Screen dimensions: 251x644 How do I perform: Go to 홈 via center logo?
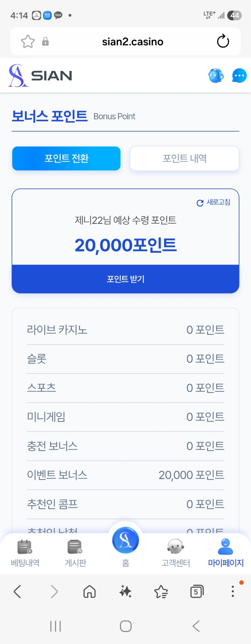pyautogui.click(x=125, y=540)
